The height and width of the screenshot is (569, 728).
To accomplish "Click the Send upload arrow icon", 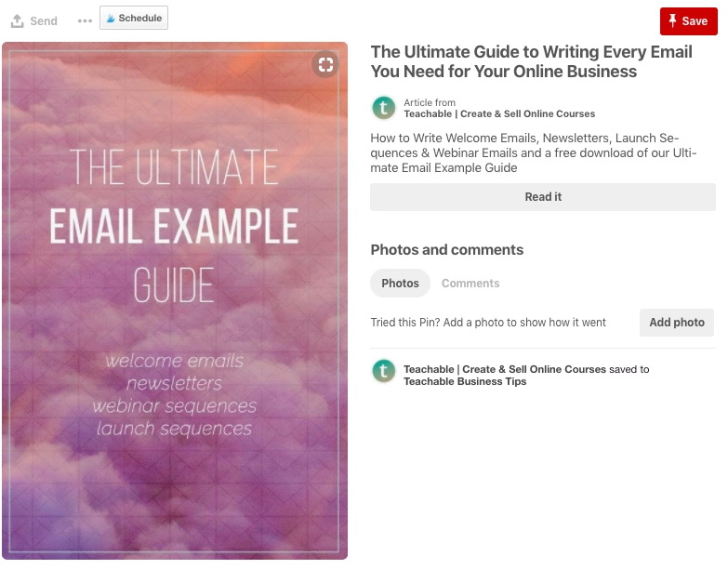I will click(x=17, y=20).
